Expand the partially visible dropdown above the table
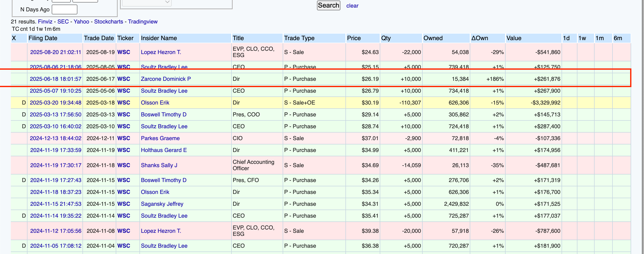Viewport: 644px width, 254px height. pyautogui.click(x=147, y=3)
